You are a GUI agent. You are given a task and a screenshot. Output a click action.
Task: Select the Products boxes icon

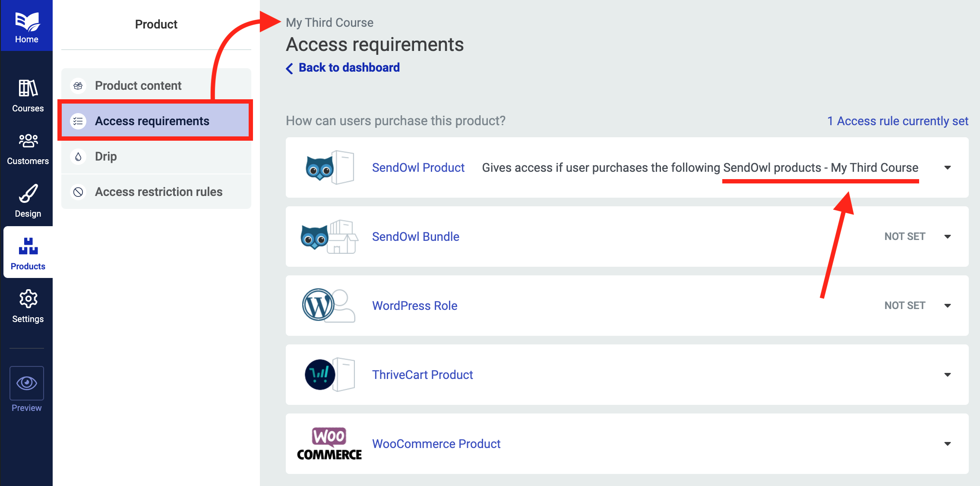pos(28,246)
